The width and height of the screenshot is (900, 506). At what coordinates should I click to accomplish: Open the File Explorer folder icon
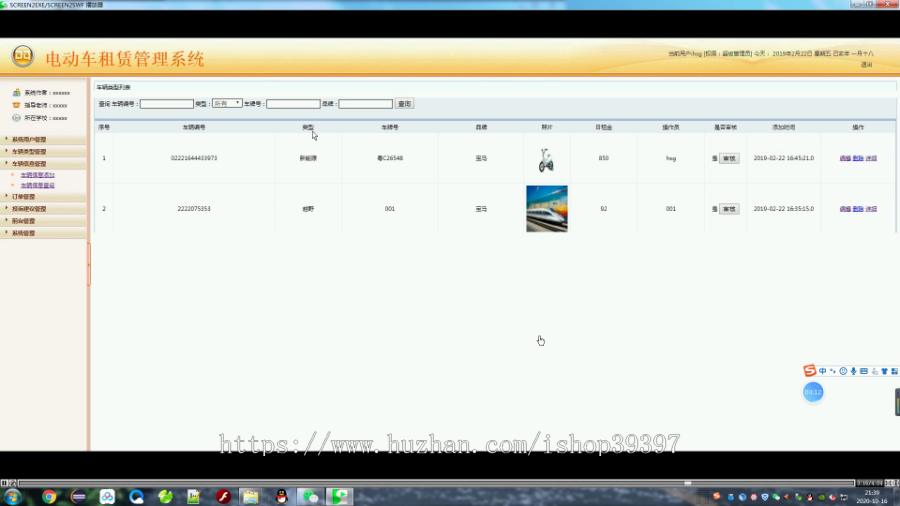250,497
